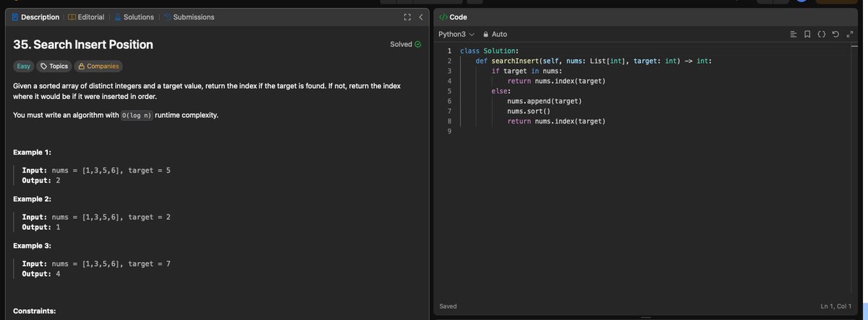Viewport: 868px width, 320px height.
Task: Click the green Code brackets icon
Action: tap(443, 17)
